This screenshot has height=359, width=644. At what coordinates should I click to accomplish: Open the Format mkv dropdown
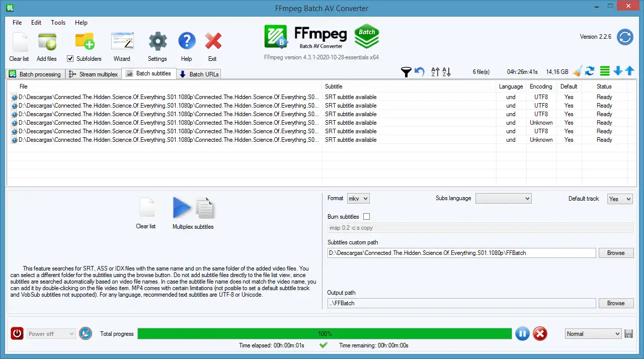(358, 199)
